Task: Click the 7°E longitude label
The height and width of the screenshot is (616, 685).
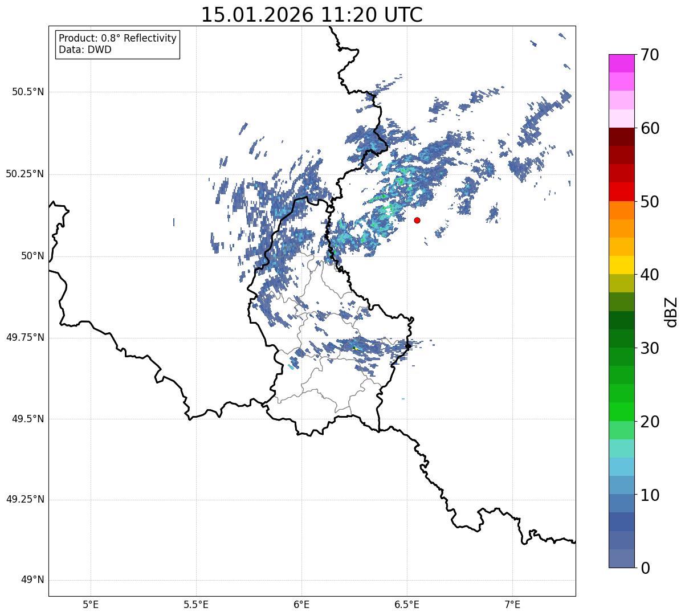Action: (512, 604)
